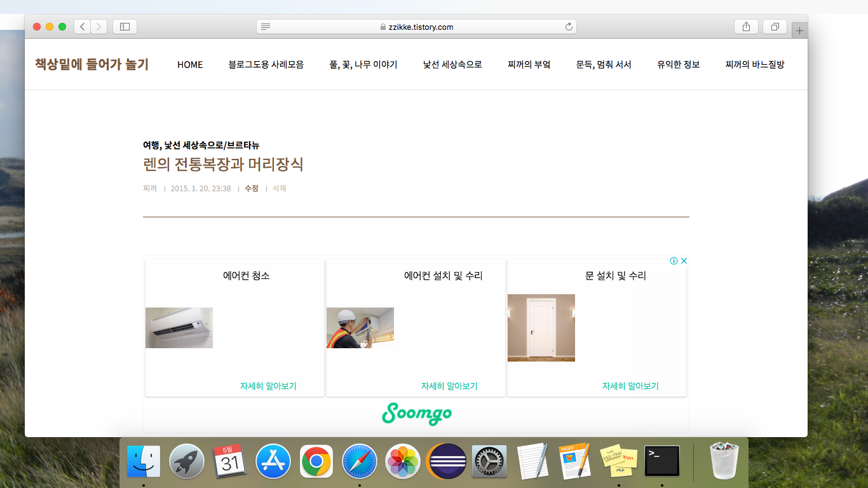
Task: Click ad heading 에어컨 청소
Action: coord(247,276)
